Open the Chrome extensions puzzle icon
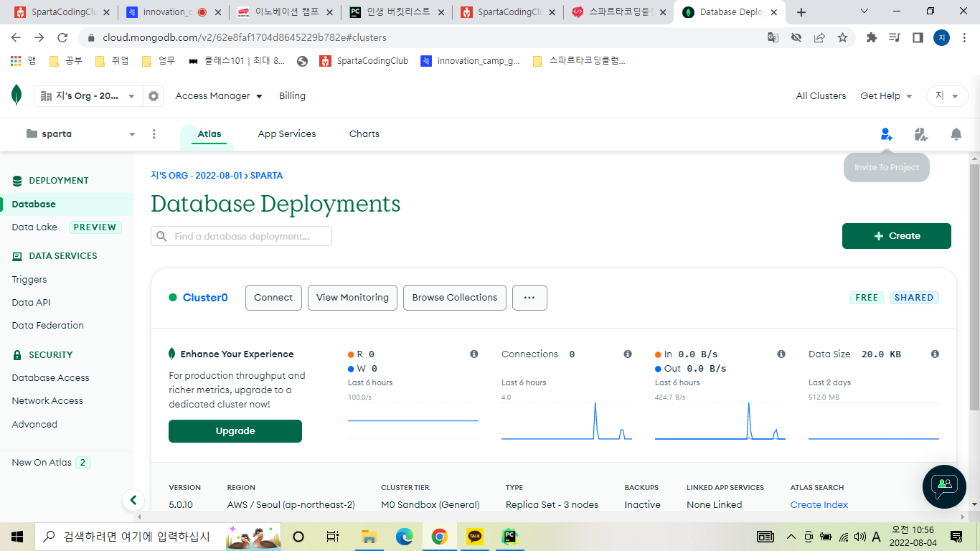 coord(872,37)
